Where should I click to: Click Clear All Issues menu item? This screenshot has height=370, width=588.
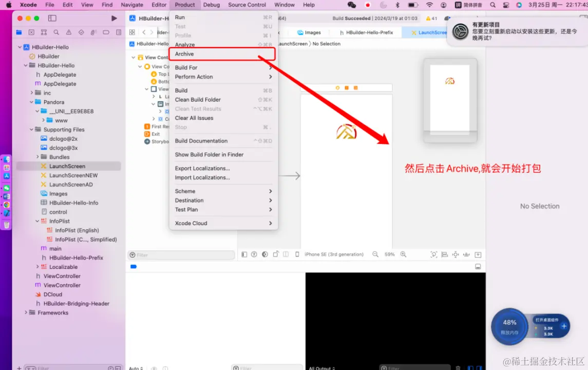pyautogui.click(x=223, y=118)
